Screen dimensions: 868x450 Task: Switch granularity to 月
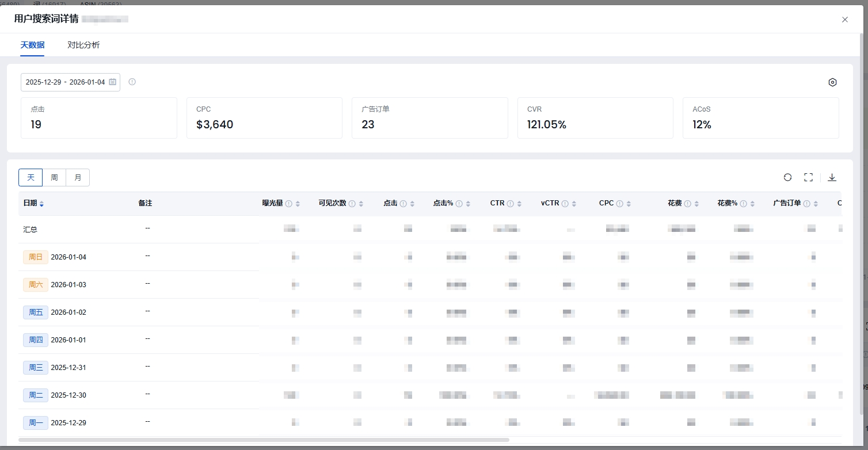tap(78, 177)
